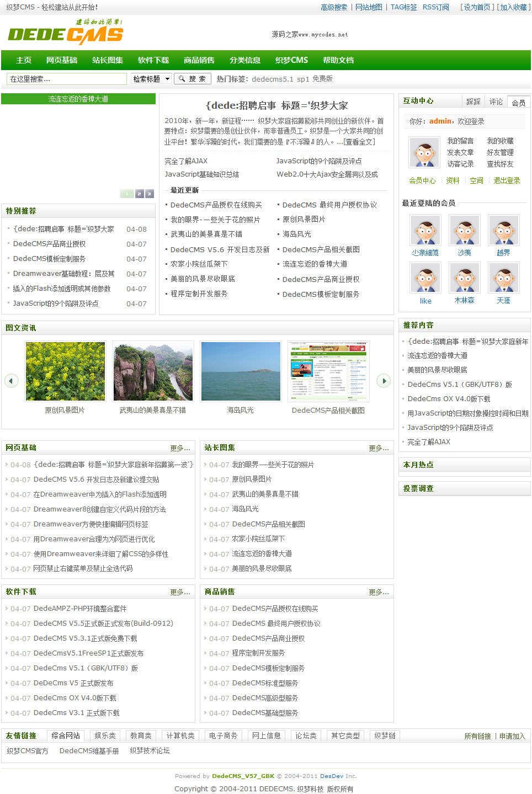Image resolution: width=532 pixels, height=794 pixels.
Task: Select the 织梦链 friend links tab
Action: (385, 736)
